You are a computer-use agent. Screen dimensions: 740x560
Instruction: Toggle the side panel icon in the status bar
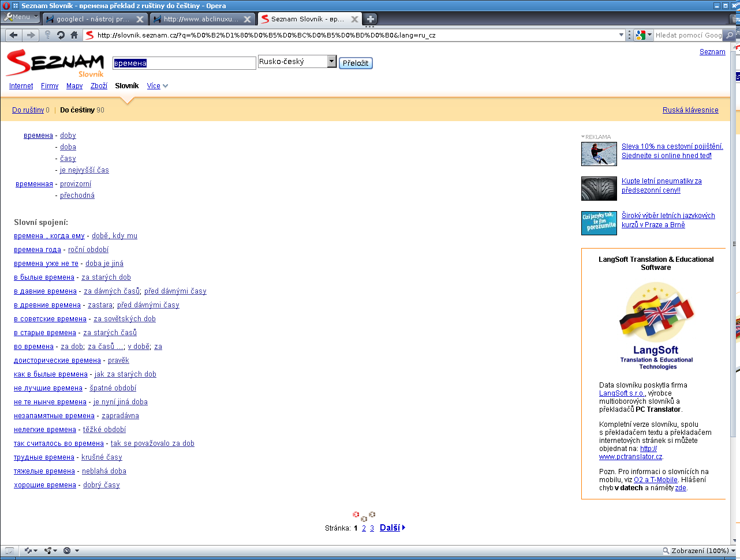[x=9, y=551]
